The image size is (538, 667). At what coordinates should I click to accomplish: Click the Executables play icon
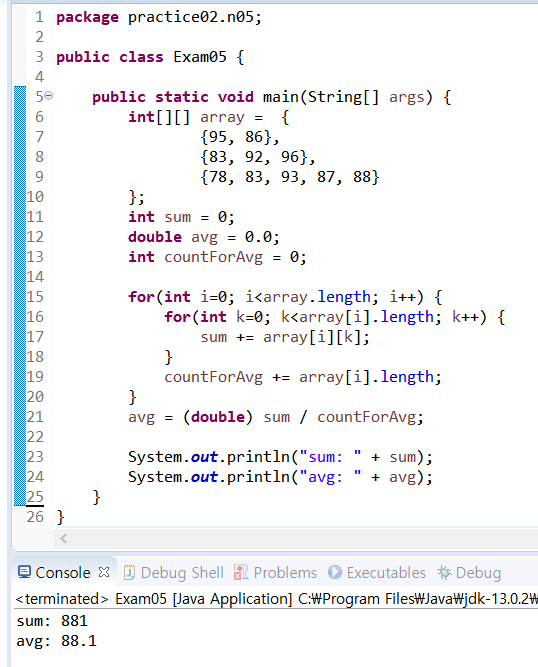[x=335, y=572]
